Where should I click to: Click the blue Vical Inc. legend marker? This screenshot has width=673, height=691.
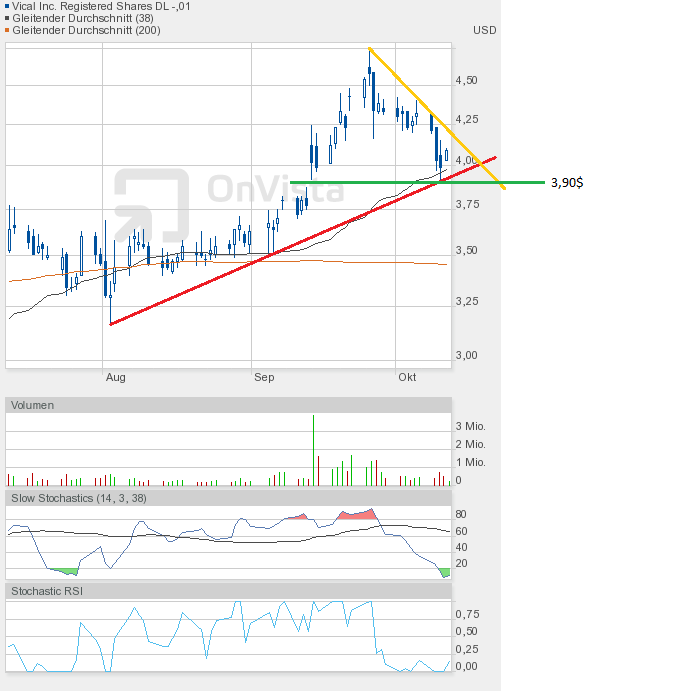(x=8, y=6)
